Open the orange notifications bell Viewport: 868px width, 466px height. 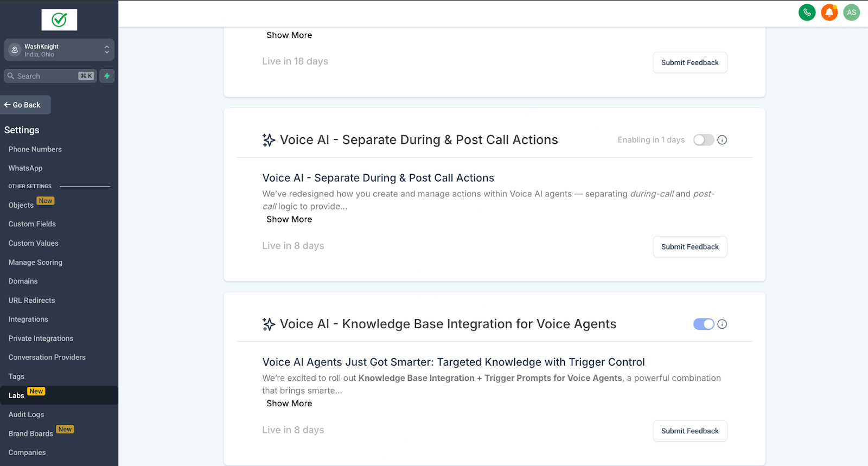829,12
